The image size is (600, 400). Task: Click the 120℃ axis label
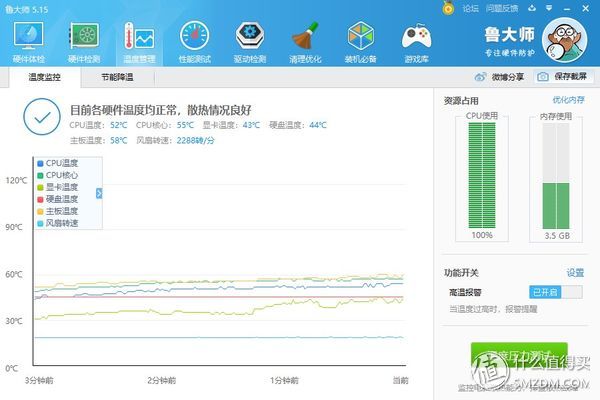point(16,180)
